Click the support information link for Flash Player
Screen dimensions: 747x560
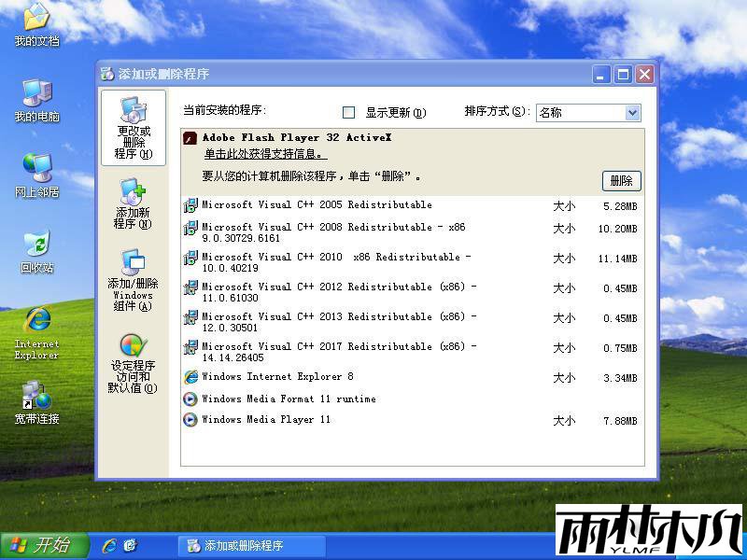pos(264,154)
